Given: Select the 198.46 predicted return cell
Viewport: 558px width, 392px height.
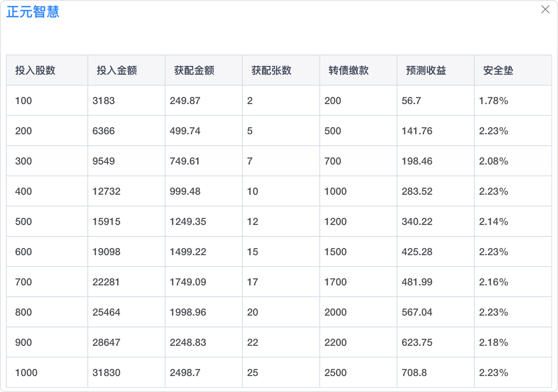Looking at the screenshot, I should click(417, 161).
